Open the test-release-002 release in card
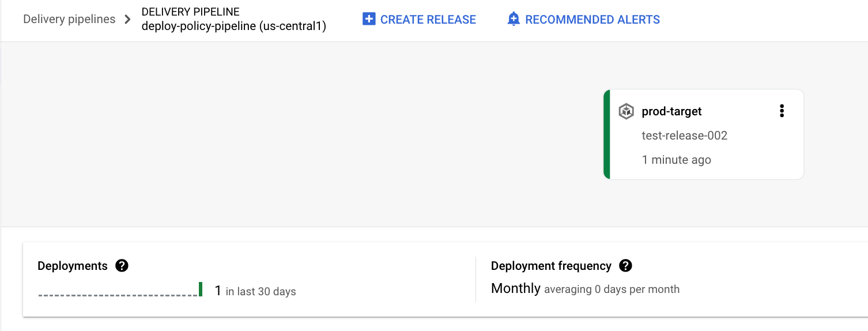Screen dimensions: 868x331 coord(684,136)
